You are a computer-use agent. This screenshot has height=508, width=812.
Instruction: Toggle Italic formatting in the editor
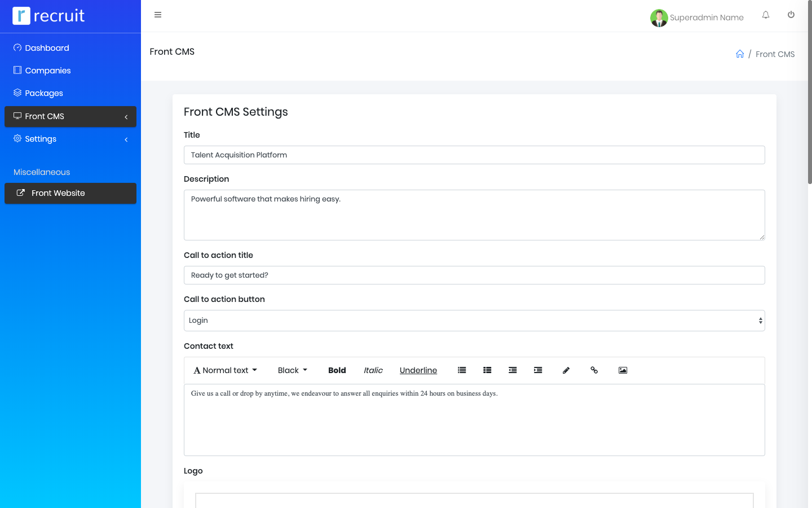pyautogui.click(x=373, y=370)
